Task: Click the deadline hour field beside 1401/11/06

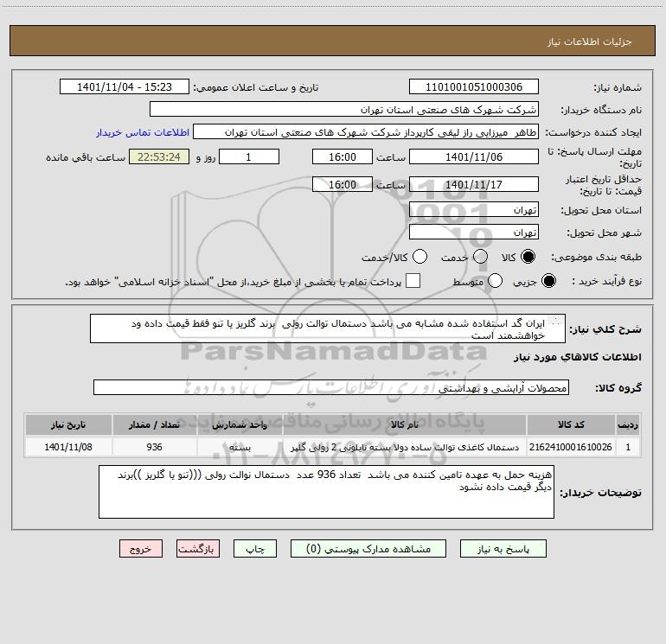Action: pyautogui.click(x=343, y=156)
